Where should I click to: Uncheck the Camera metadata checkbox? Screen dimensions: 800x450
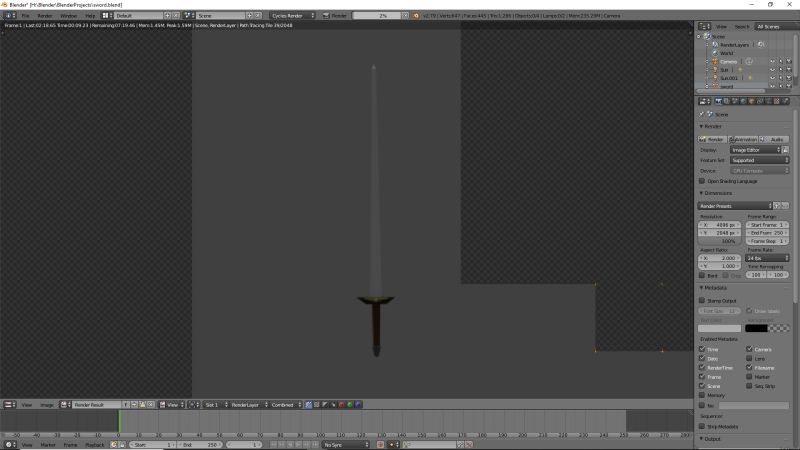(x=749, y=349)
